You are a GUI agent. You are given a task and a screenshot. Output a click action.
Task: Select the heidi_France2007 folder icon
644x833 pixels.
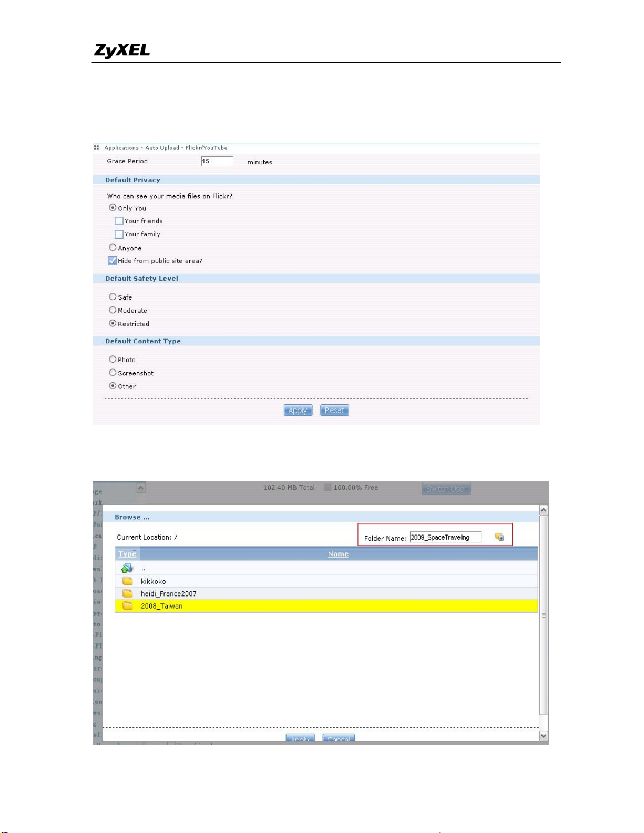128,593
